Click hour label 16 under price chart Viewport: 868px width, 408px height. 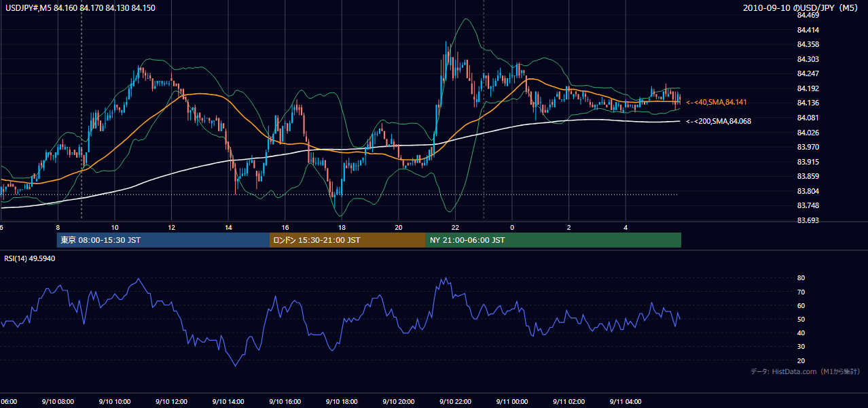[285, 228]
